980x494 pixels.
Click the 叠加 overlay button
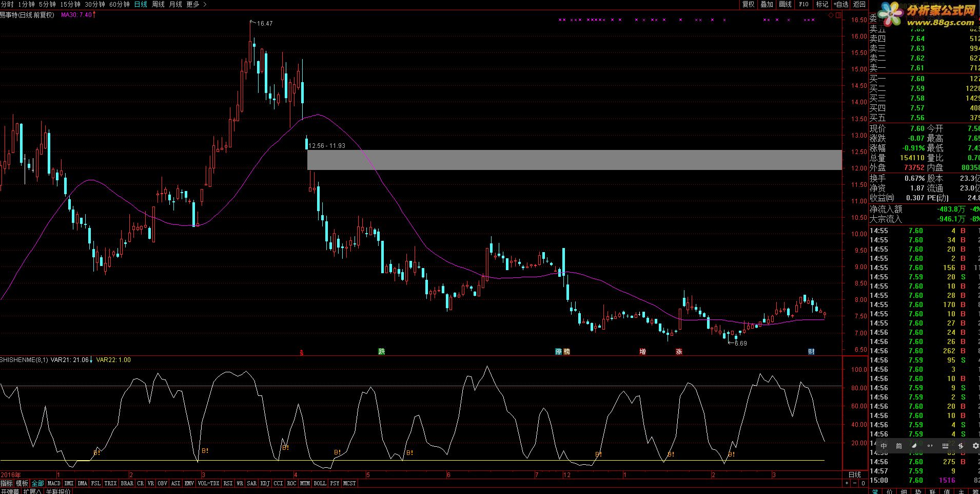(x=767, y=4)
